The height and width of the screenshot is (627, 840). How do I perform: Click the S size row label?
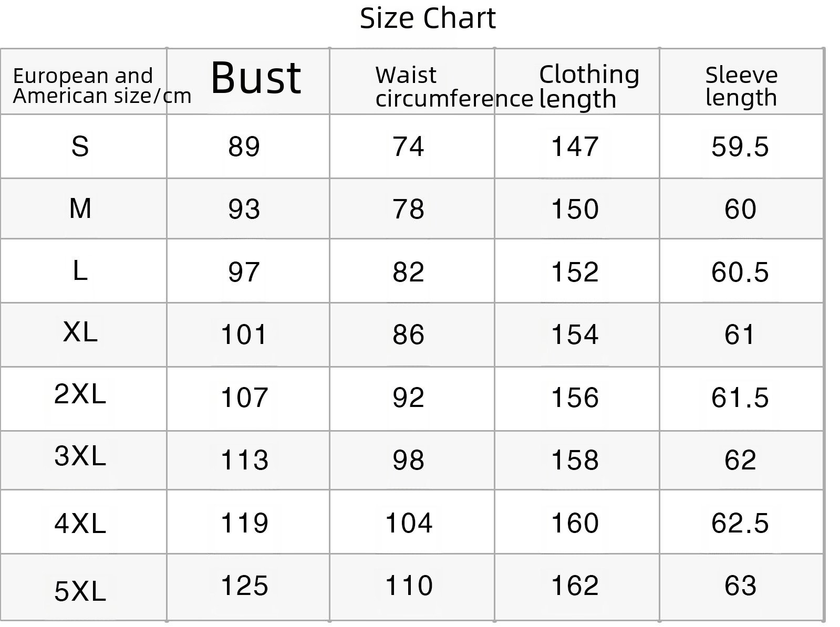coord(80,147)
